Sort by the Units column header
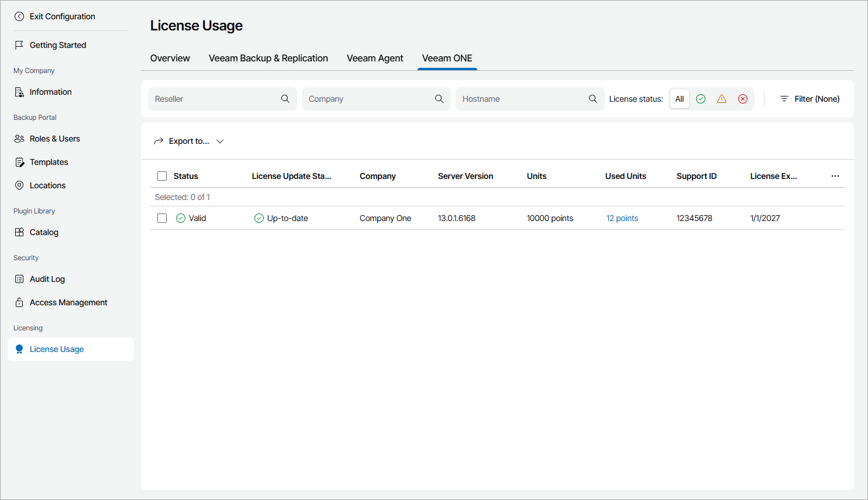 pyautogui.click(x=537, y=176)
